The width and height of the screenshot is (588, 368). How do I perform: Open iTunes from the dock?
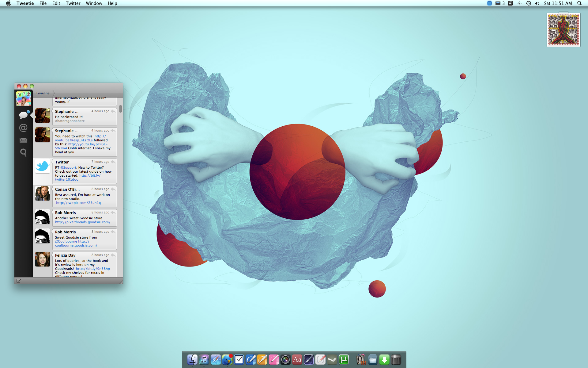pyautogui.click(x=204, y=359)
